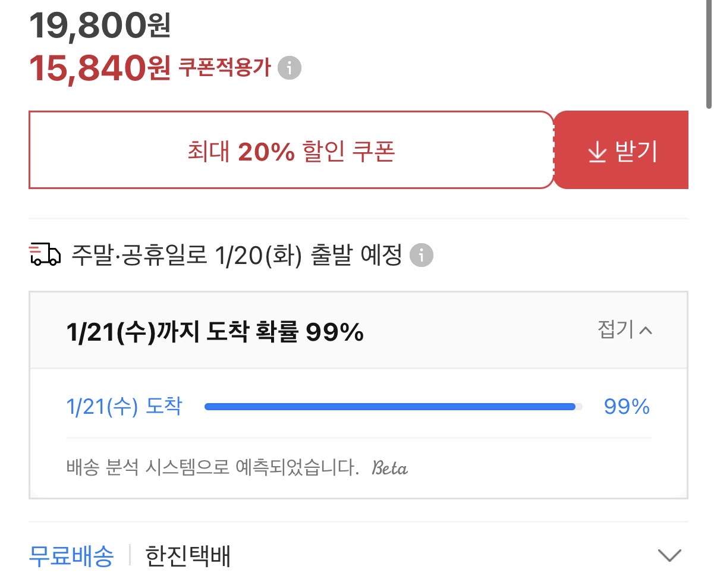Click the 15,840원 coupon price
717x588 pixels.
(x=99, y=68)
